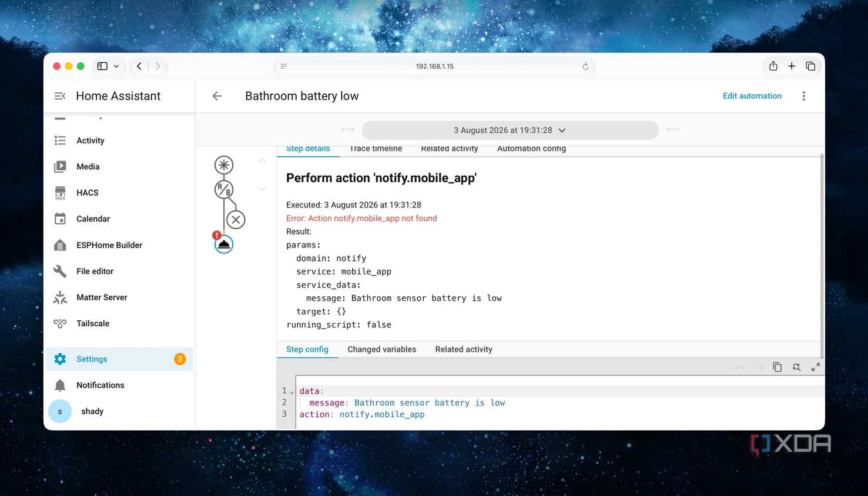Click the Bathroom battery low title

pos(302,96)
